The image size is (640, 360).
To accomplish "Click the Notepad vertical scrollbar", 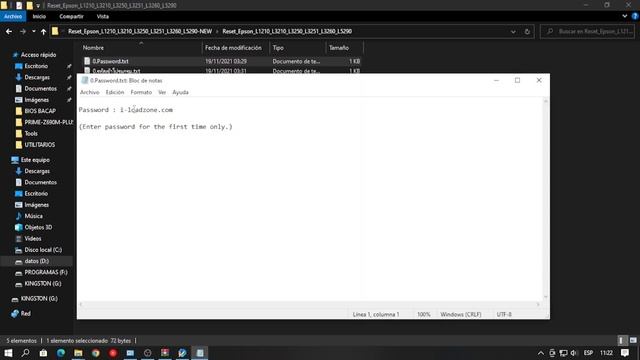I will (546, 199).
